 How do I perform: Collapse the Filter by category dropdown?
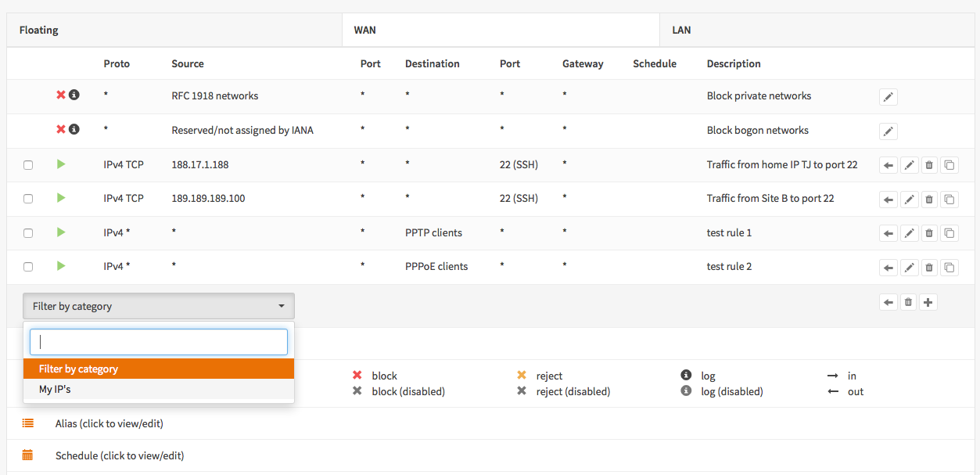click(x=159, y=306)
